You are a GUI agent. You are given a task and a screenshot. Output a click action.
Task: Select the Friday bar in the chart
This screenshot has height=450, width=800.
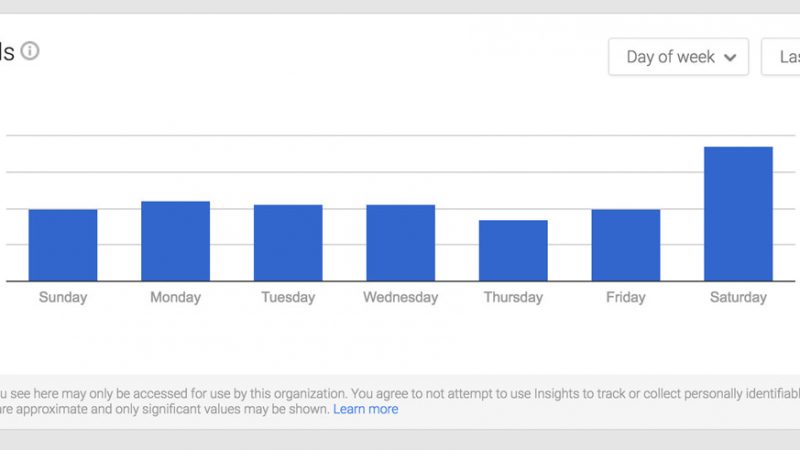click(626, 245)
